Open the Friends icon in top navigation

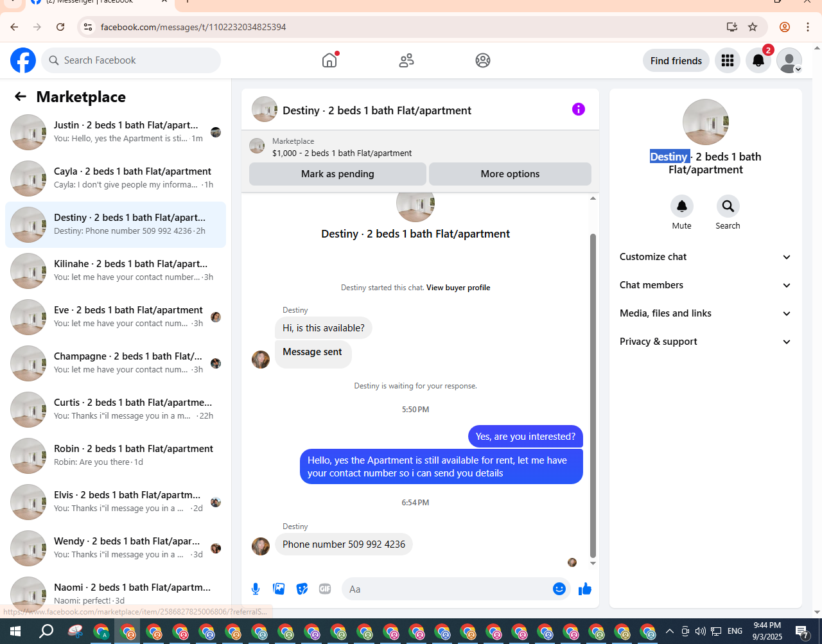click(x=407, y=60)
